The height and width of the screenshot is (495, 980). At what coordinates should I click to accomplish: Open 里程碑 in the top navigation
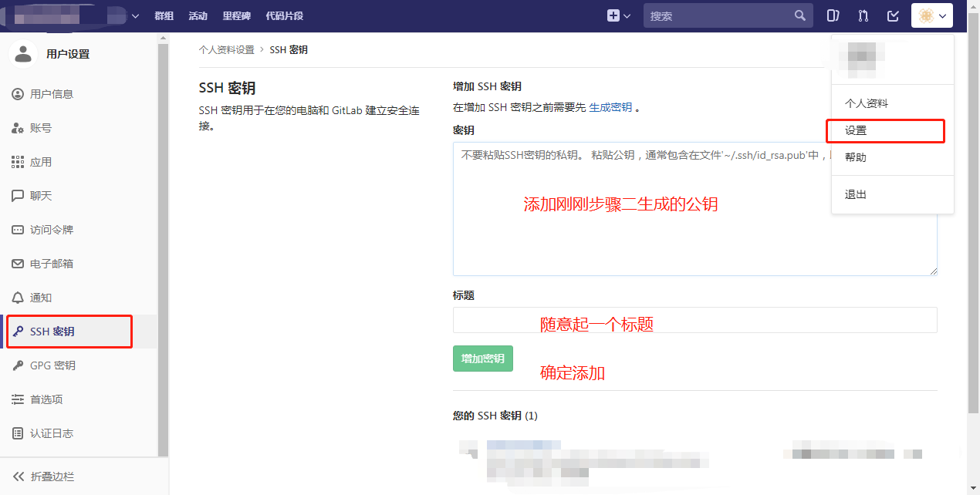tap(237, 15)
